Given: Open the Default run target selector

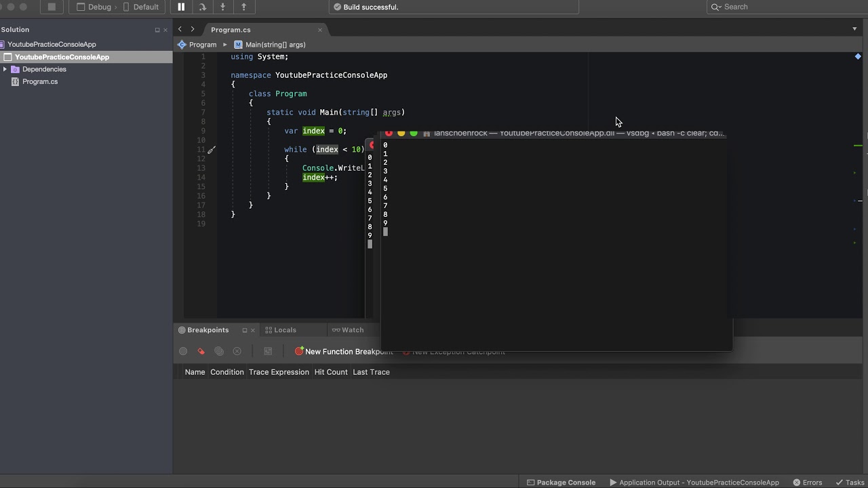Looking at the screenshot, I should point(140,7).
